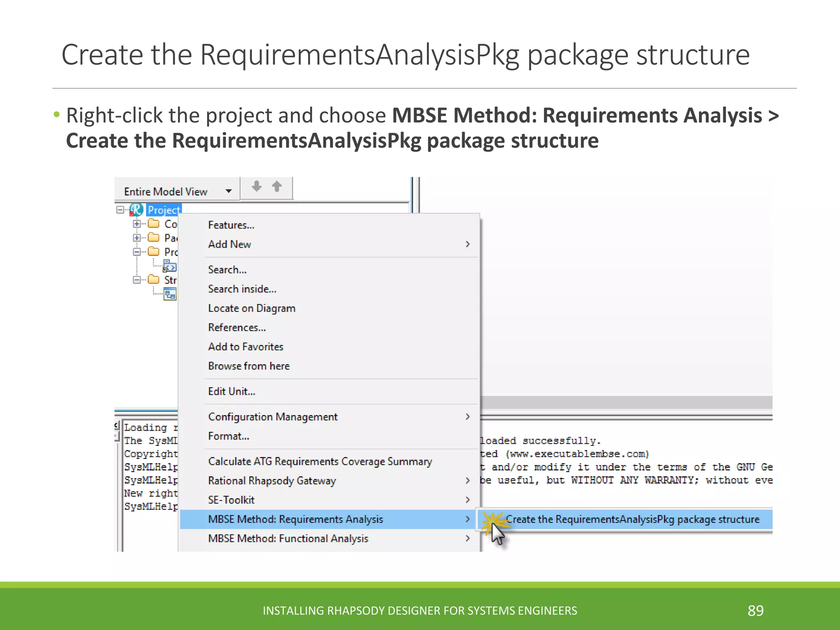The width and height of the screenshot is (840, 630).
Task: Select the Project tree item label
Action: click(x=164, y=210)
